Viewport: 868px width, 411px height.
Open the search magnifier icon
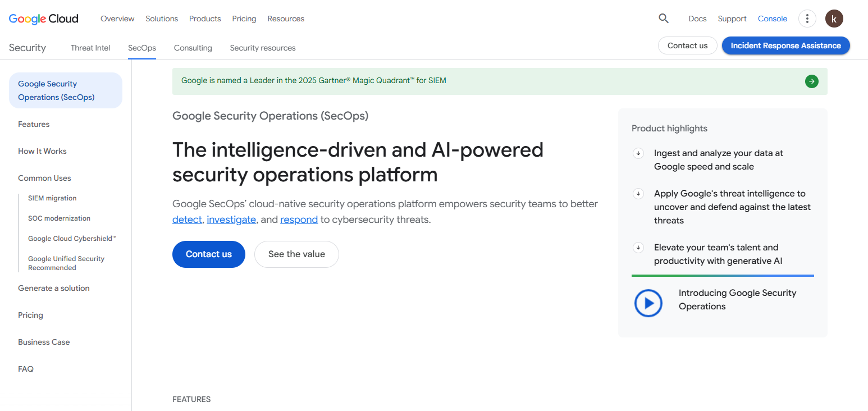pos(664,19)
